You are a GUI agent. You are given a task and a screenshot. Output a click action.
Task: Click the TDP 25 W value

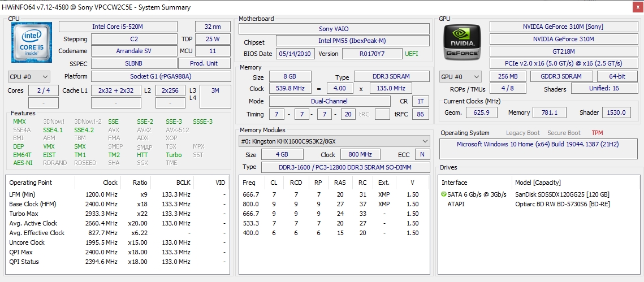[213, 39]
